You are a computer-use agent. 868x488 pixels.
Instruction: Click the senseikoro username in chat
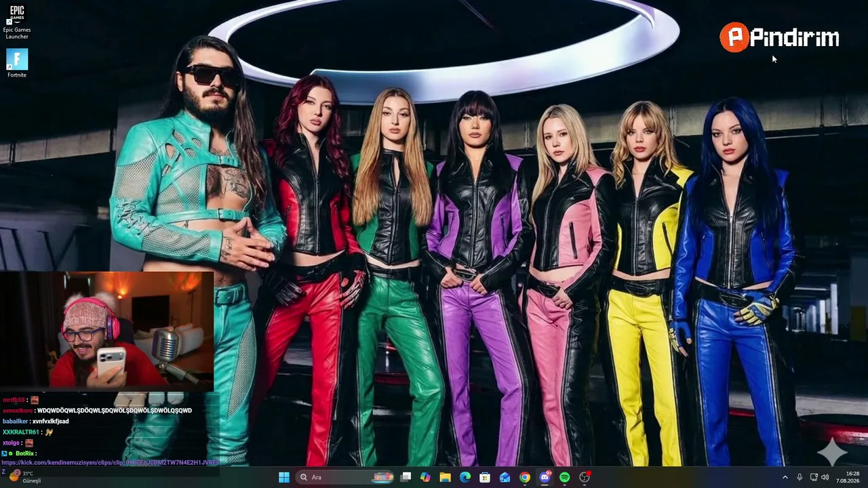(x=18, y=410)
